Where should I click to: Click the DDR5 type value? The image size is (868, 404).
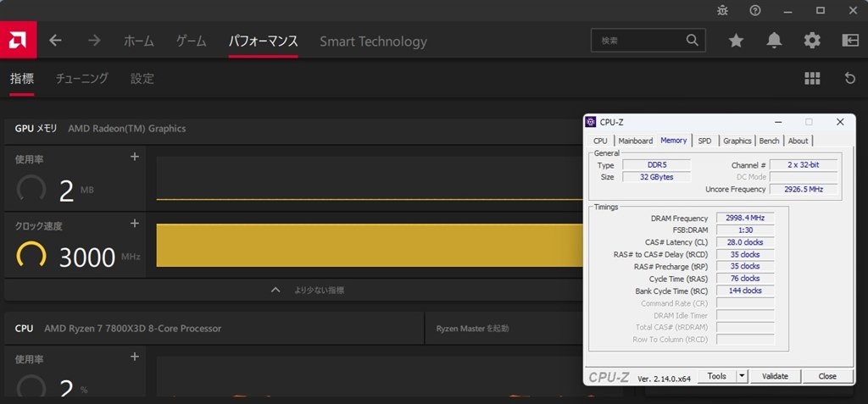[657, 165]
